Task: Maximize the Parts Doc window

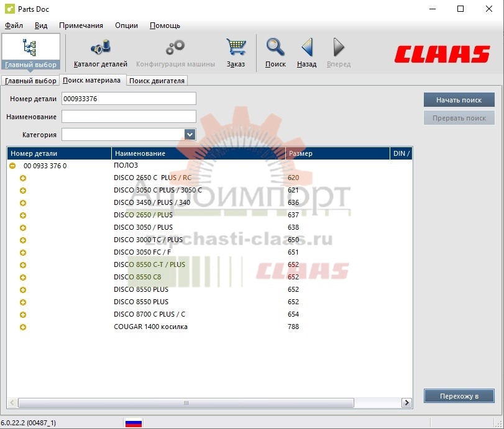Action: [x=460, y=9]
